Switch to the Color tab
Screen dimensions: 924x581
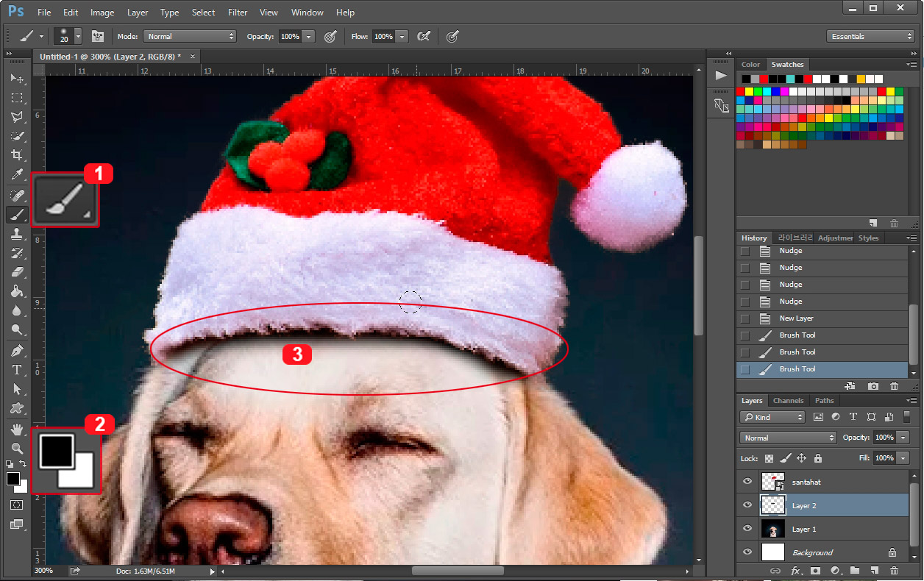point(750,65)
